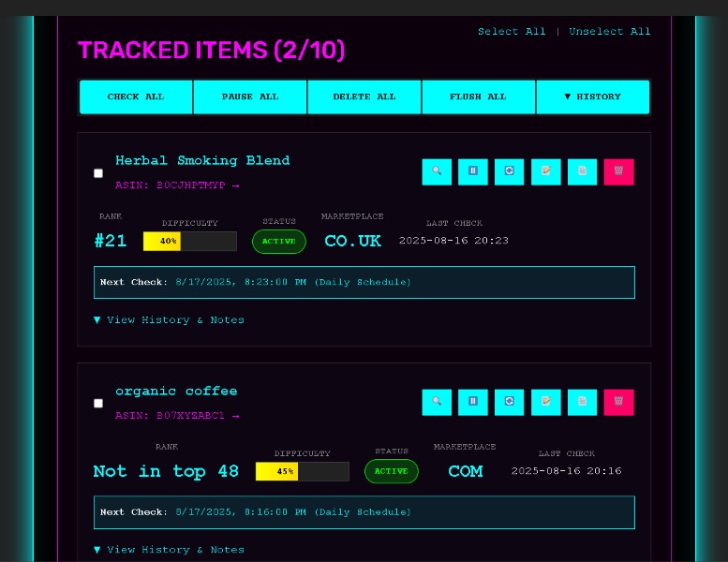This screenshot has width=728, height=562.
Task: Open ASIN B07XYZABC1 link
Action: pyautogui.click(x=177, y=415)
